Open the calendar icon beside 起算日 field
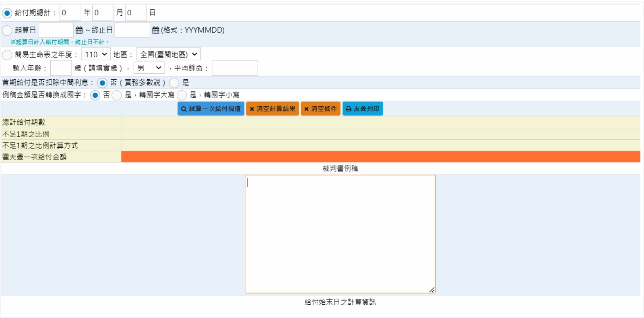Image resolution: width=644 pixels, height=318 pixels. pos(79,30)
